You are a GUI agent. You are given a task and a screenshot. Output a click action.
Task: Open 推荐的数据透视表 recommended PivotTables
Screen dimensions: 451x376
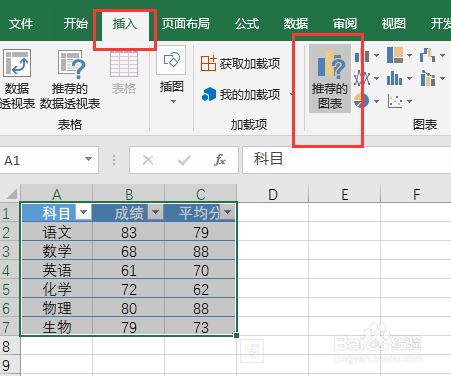pyautogui.click(x=71, y=80)
